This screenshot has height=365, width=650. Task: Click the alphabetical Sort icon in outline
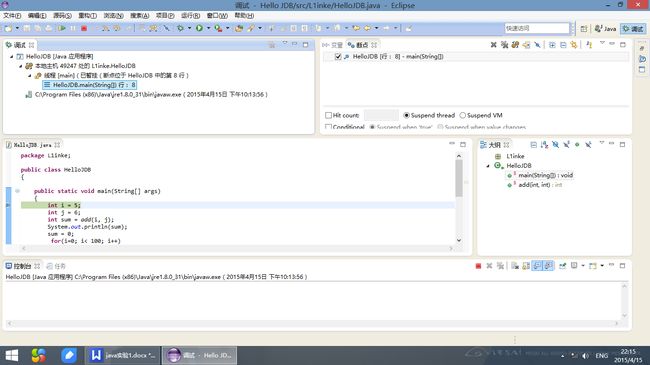tap(544, 145)
